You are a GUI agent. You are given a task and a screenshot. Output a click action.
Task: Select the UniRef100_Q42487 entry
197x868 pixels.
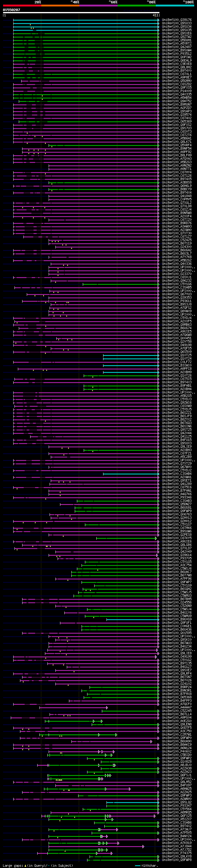(177, 47)
